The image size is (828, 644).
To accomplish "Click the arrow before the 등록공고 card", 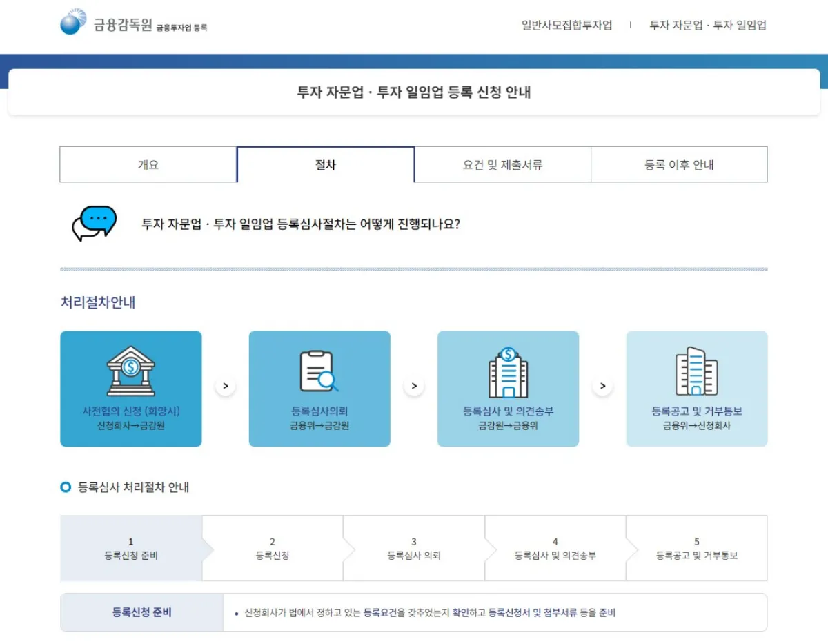I will pos(602,386).
